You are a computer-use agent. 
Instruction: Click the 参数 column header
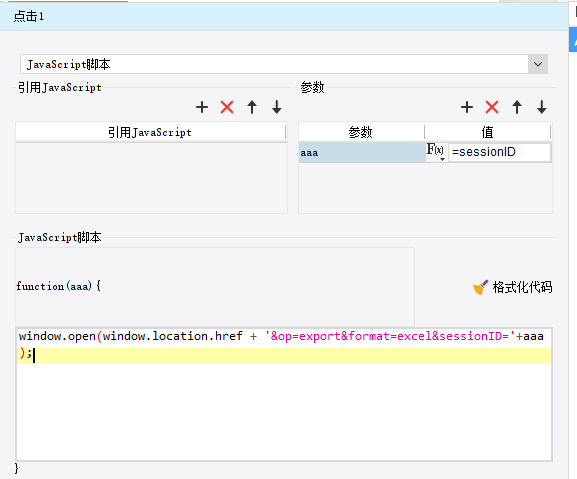click(x=361, y=132)
